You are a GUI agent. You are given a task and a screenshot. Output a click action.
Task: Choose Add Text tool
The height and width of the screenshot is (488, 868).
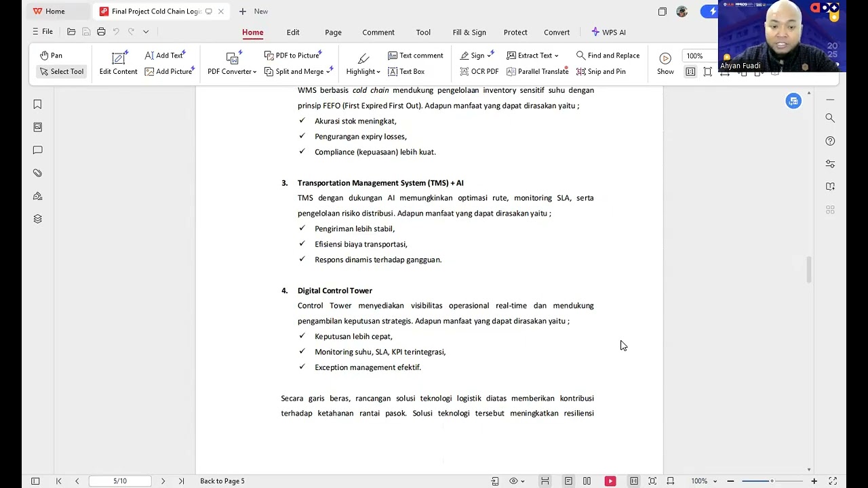165,56
